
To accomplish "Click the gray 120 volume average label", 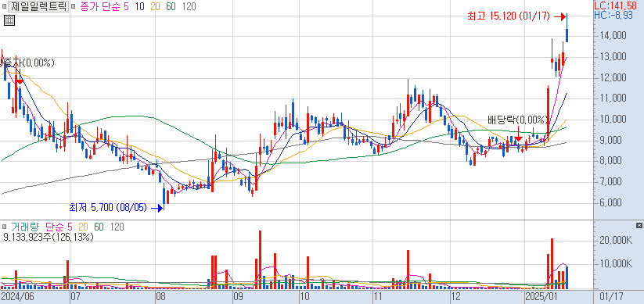I will coord(117,227).
